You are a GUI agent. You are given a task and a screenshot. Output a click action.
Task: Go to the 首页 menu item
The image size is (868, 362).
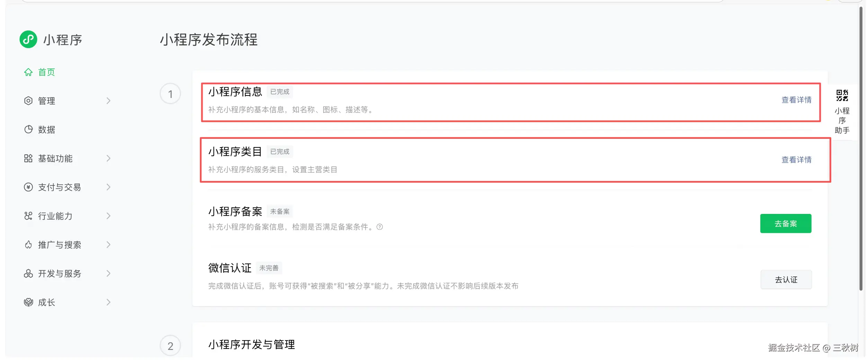[46, 72]
